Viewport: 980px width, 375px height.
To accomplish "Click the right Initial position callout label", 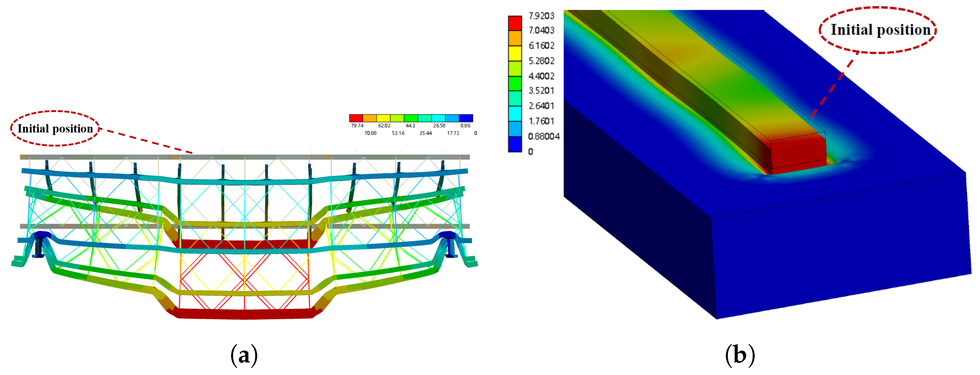I will tap(880, 29).
